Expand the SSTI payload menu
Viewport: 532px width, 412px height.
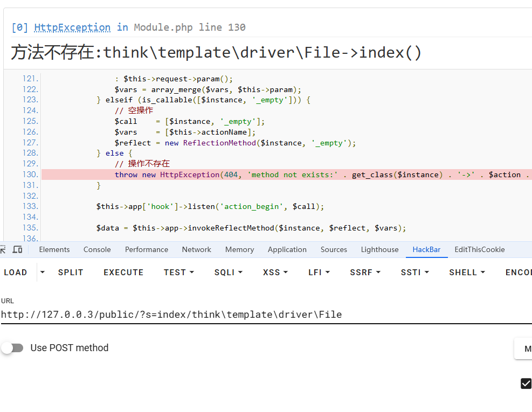point(414,272)
